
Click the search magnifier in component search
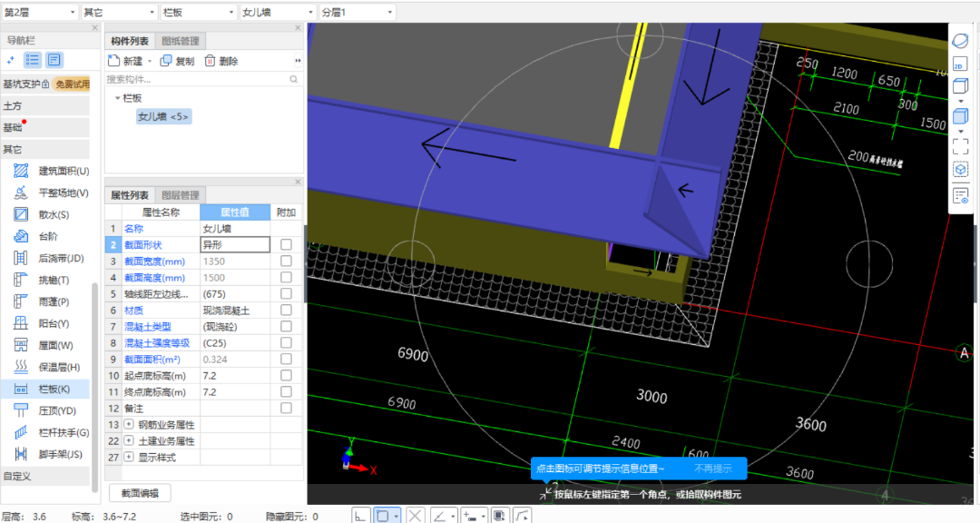click(294, 80)
